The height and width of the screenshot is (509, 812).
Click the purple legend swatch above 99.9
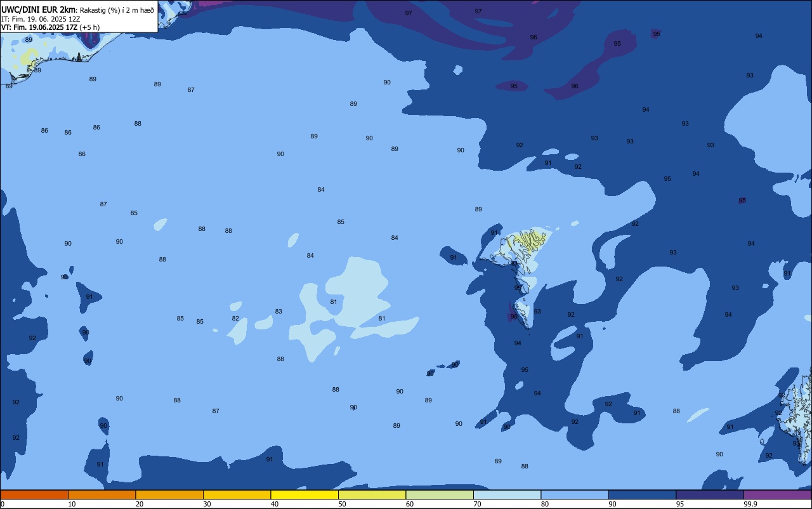[x=777, y=494]
